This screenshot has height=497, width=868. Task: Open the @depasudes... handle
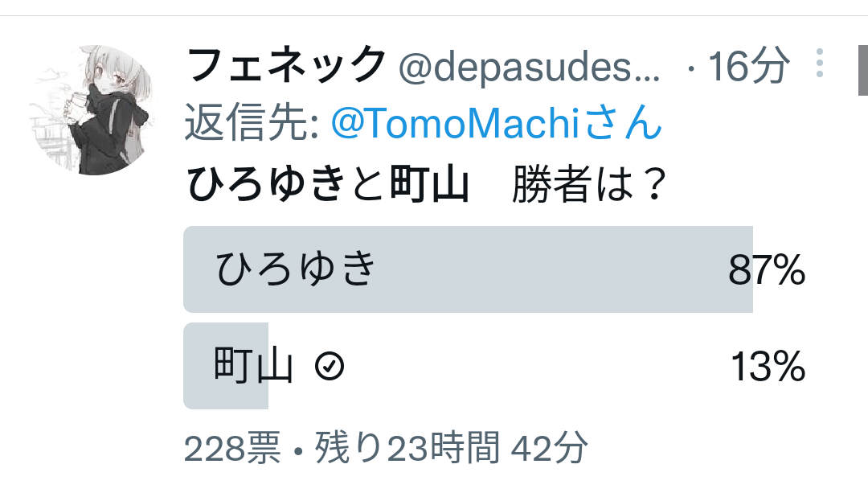tap(529, 68)
